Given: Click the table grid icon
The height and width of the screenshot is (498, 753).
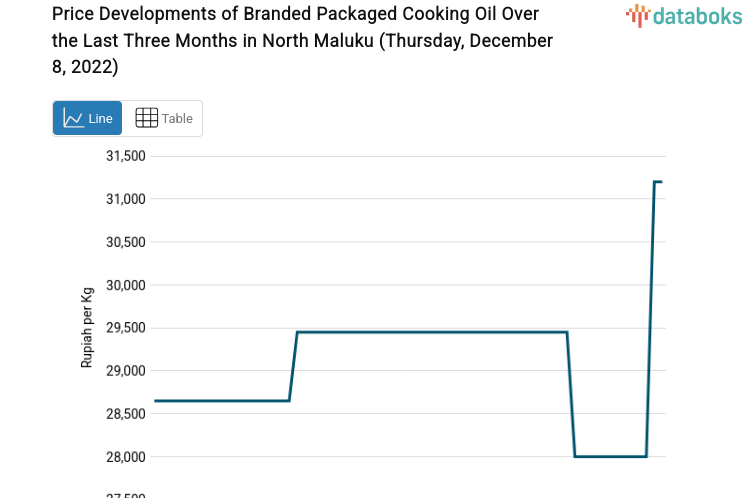Looking at the screenshot, I should coord(146,118).
